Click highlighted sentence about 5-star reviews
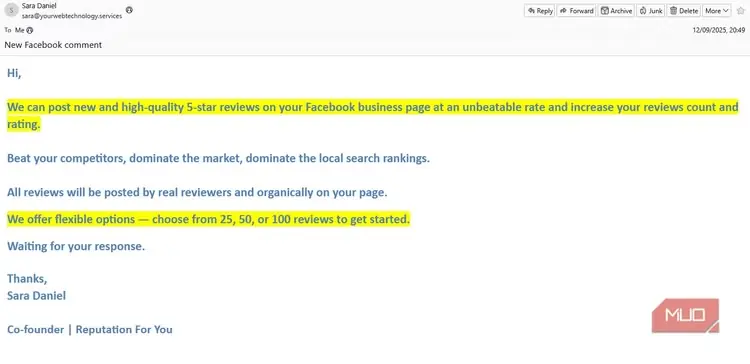750x364 pixels. 373,115
